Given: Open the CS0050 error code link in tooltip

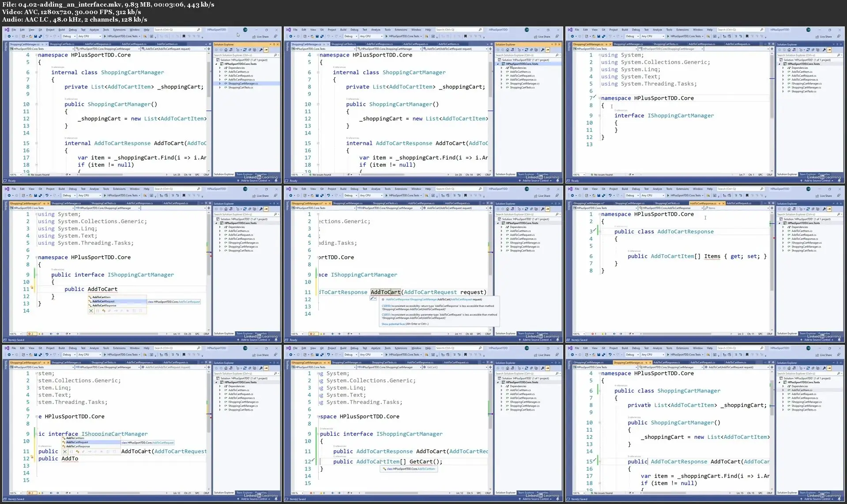Looking at the screenshot, I should click(x=386, y=306).
